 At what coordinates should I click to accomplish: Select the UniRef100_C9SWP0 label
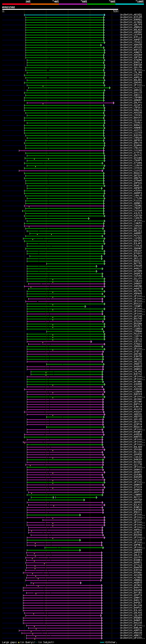(x=131, y=307)
